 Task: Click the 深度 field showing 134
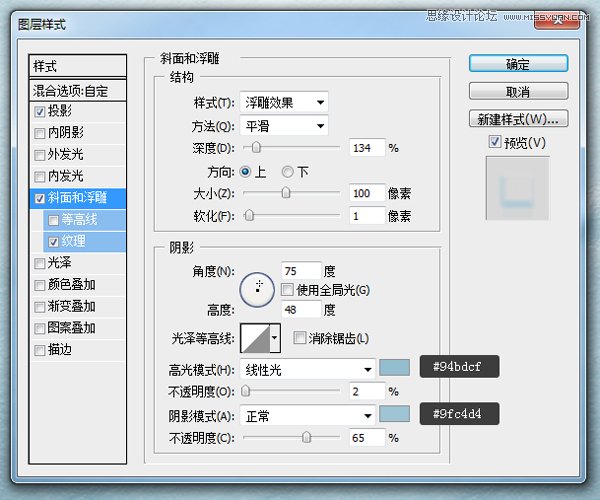pyautogui.click(x=367, y=148)
